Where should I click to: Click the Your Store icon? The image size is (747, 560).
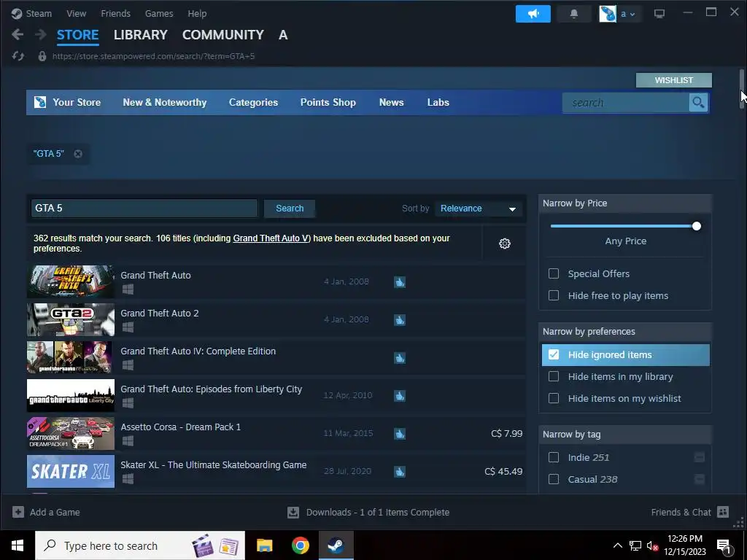coord(40,102)
